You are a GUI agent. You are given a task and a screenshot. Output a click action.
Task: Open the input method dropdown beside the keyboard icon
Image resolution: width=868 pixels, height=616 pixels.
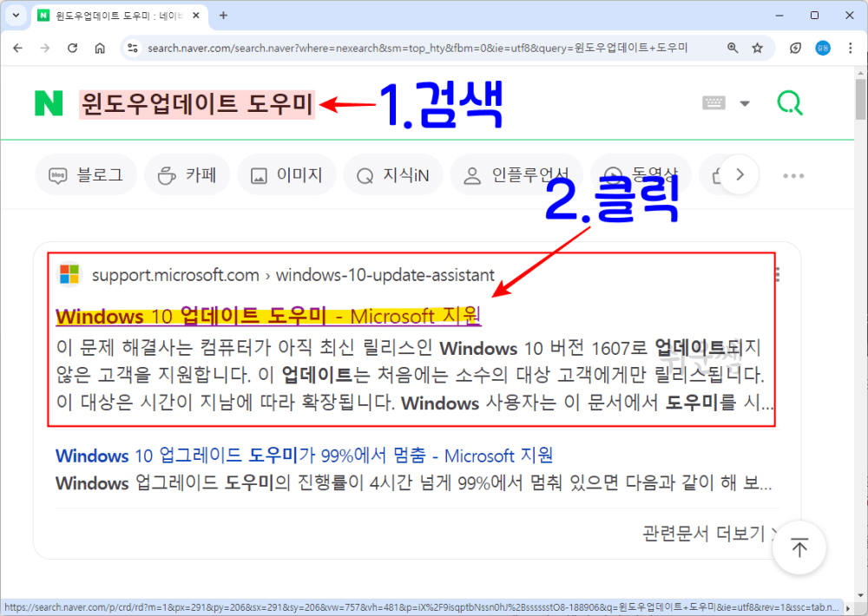coord(744,102)
